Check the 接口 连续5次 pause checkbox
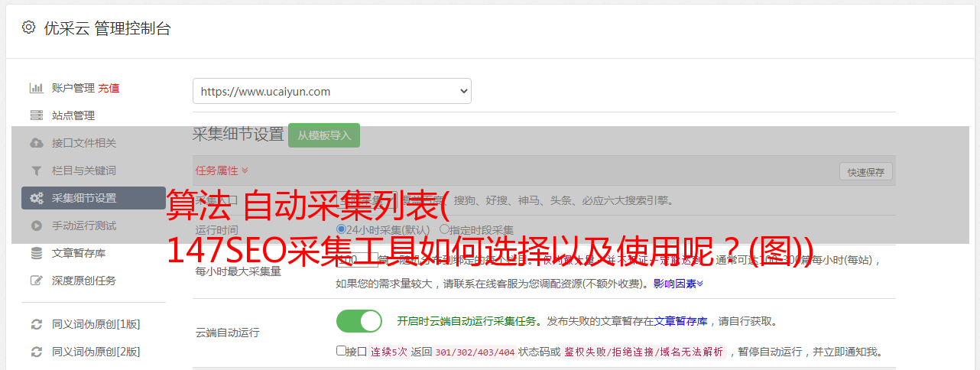 pos(341,351)
